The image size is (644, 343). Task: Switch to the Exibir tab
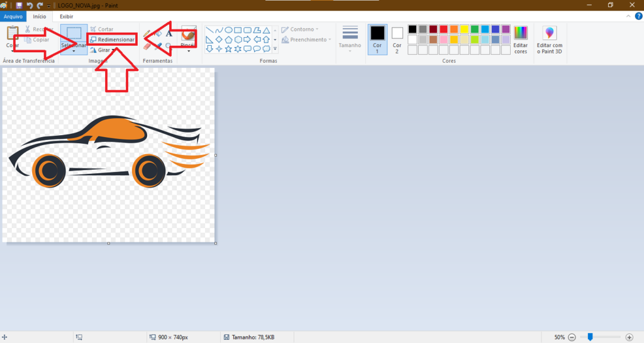coord(67,17)
